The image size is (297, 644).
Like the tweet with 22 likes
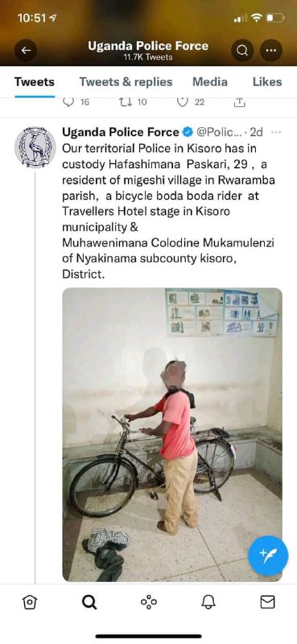point(182,102)
